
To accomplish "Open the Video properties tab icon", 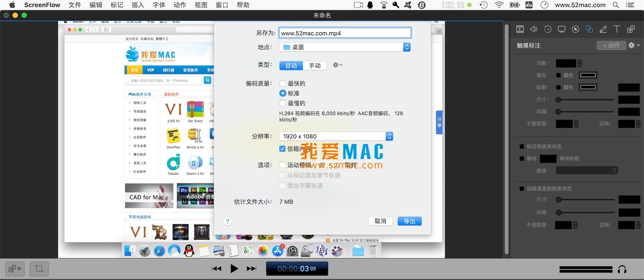I will [520, 29].
